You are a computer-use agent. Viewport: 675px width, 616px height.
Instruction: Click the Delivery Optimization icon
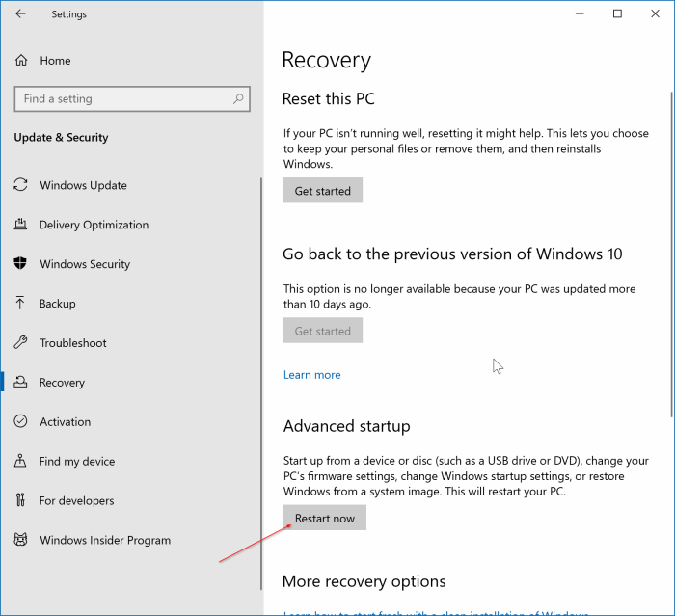[20, 225]
